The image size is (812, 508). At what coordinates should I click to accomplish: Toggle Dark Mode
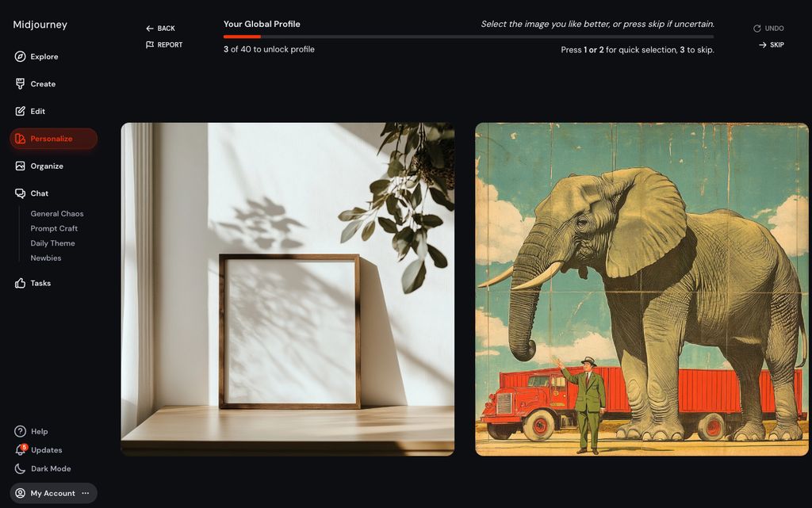(x=43, y=468)
